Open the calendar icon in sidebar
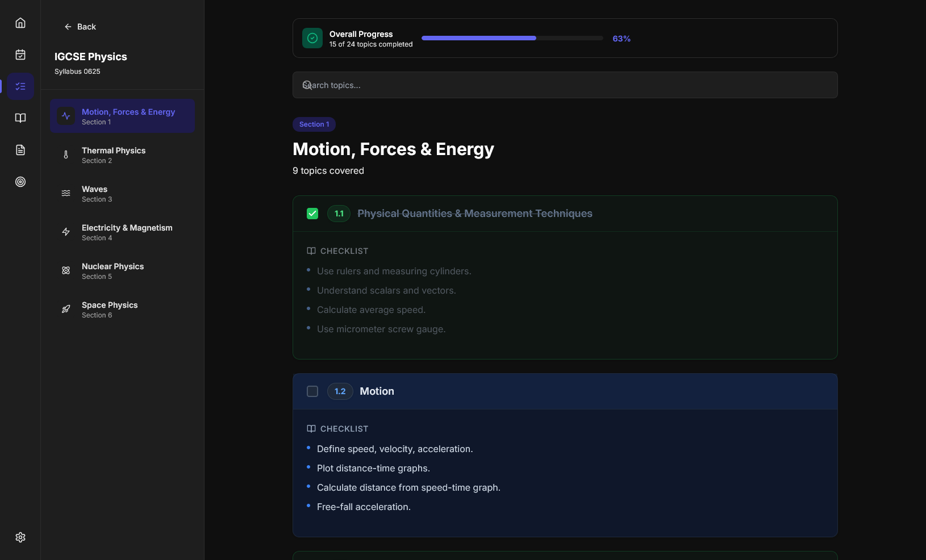926x560 pixels. 20,55
